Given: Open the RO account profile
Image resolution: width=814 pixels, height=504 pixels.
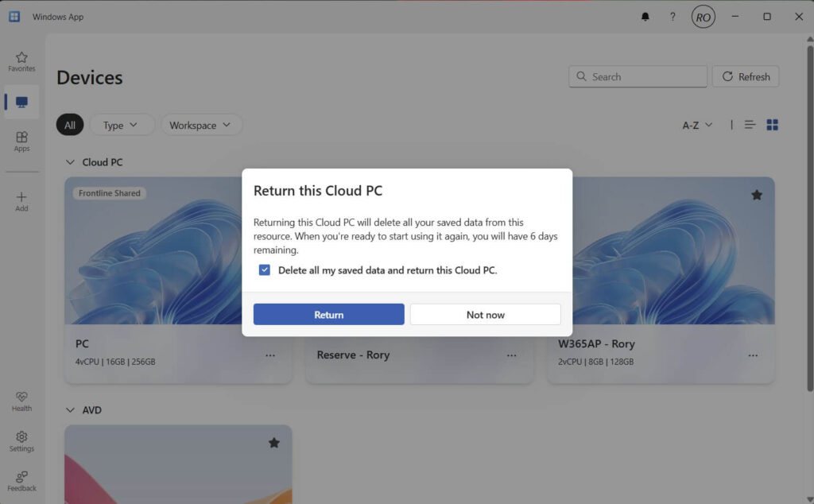Looking at the screenshot, I should [703, 17].
